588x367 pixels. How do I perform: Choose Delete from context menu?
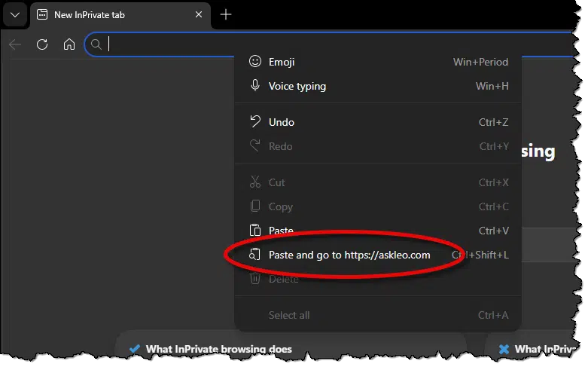click(378, 279)
